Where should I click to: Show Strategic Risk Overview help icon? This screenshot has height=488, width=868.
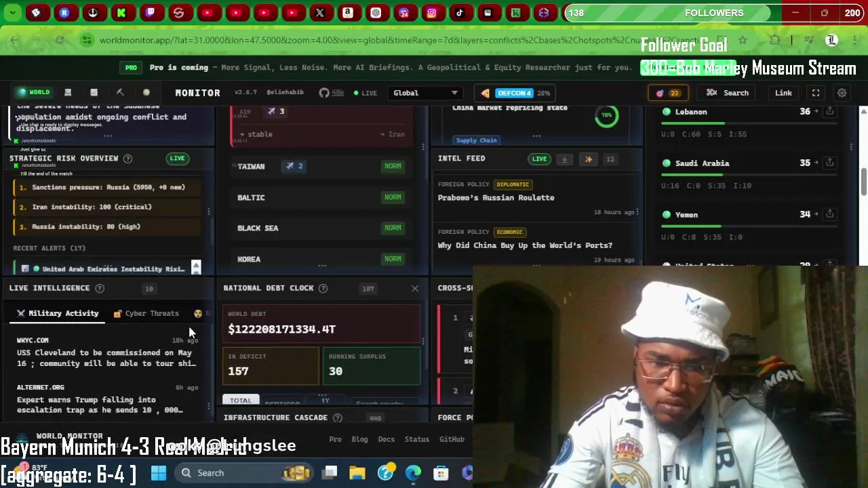click(x=127, y=159)
